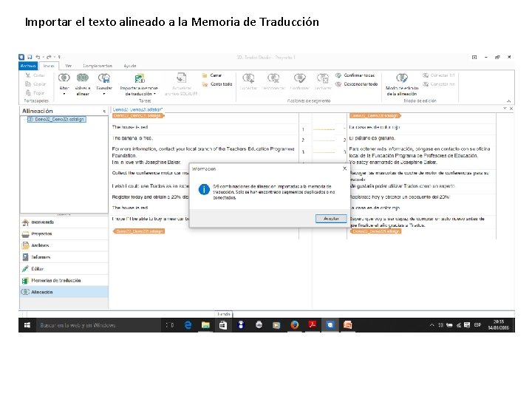Click the Cortar clipboard item
The image size is (532, 399).
click(x=35, y=75)
